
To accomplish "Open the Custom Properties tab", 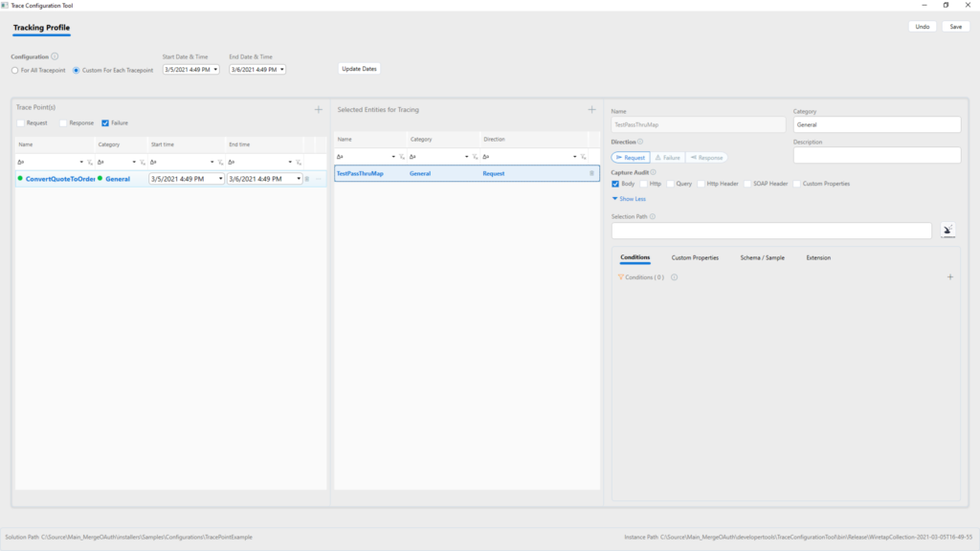I will coord(695,257).
